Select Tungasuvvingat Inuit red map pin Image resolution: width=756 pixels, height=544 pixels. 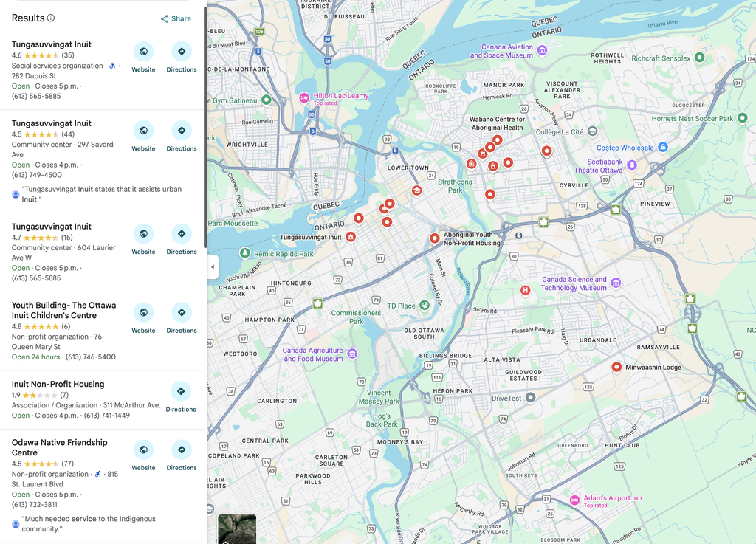click(351, 237)
